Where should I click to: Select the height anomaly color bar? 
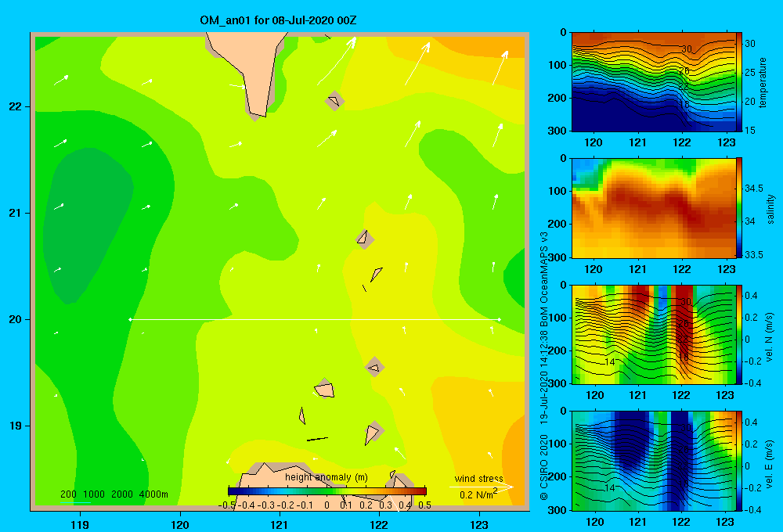point(327,491)
